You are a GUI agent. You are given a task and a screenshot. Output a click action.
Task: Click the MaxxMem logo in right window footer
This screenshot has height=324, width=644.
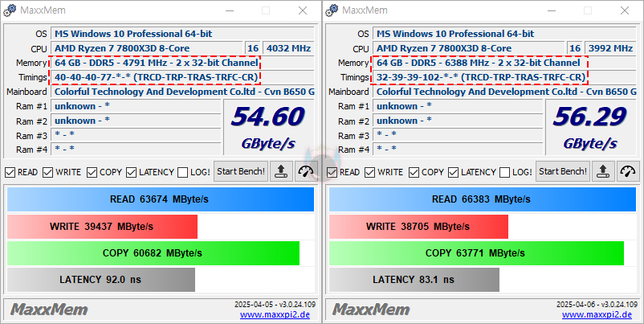click(x=371, y=310)
